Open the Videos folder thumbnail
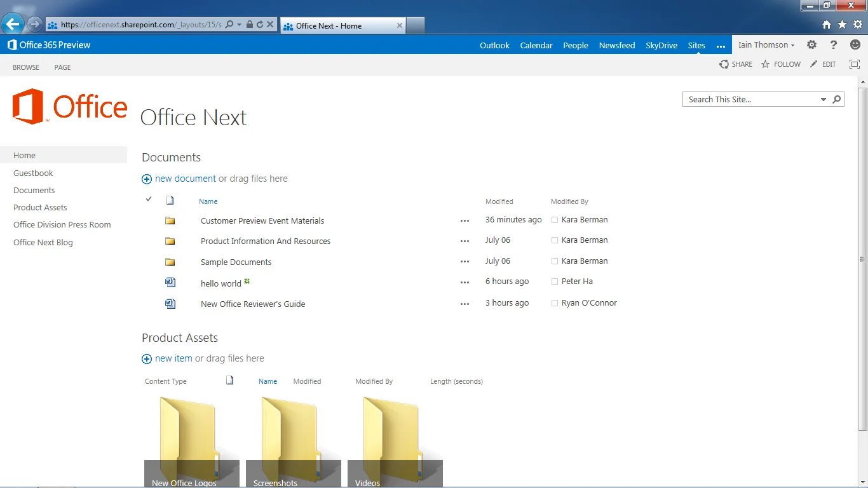 pyautogui.click(x=395, y=441)
